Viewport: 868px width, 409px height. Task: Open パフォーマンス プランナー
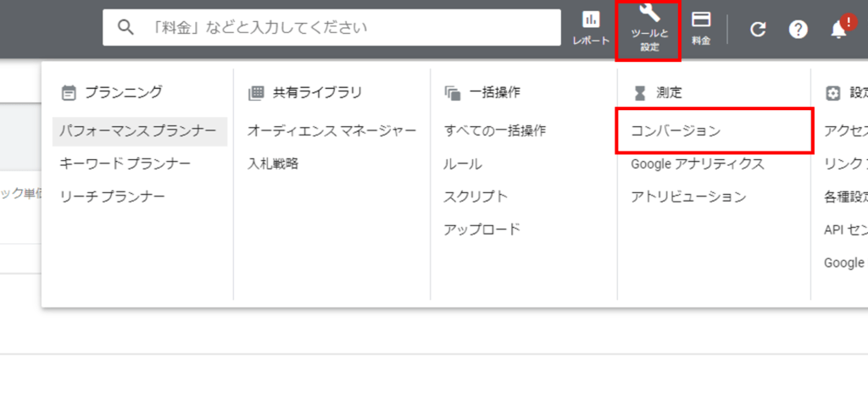pos(140,131)
